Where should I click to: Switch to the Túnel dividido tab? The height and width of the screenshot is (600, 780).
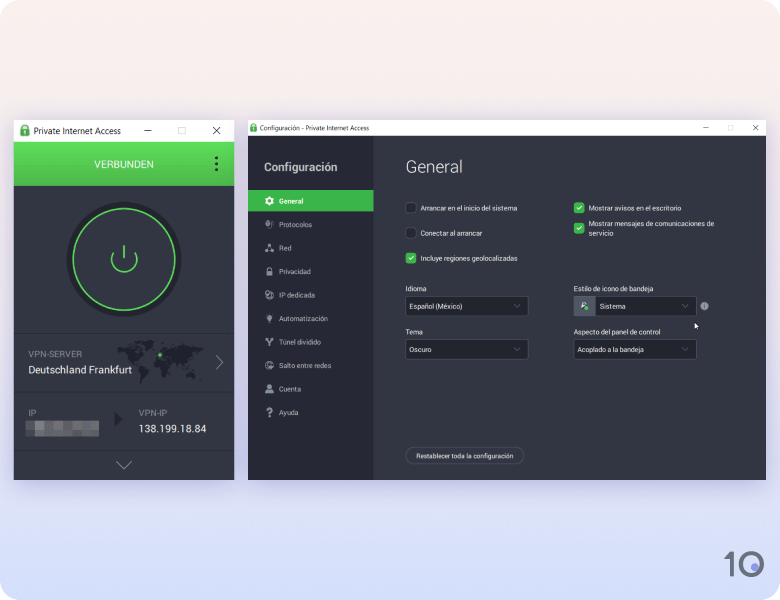pyautogui.click(x=311, y=342)
